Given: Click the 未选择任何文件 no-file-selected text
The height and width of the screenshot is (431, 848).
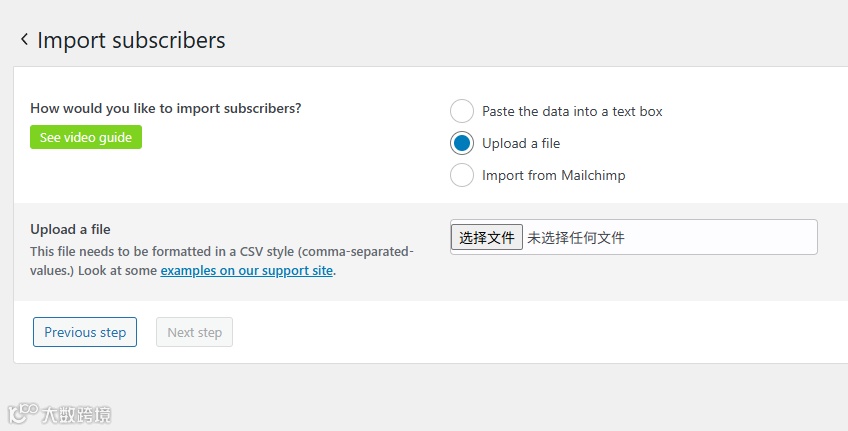Looking at the screenshot, I should click(x=576, y=237).
